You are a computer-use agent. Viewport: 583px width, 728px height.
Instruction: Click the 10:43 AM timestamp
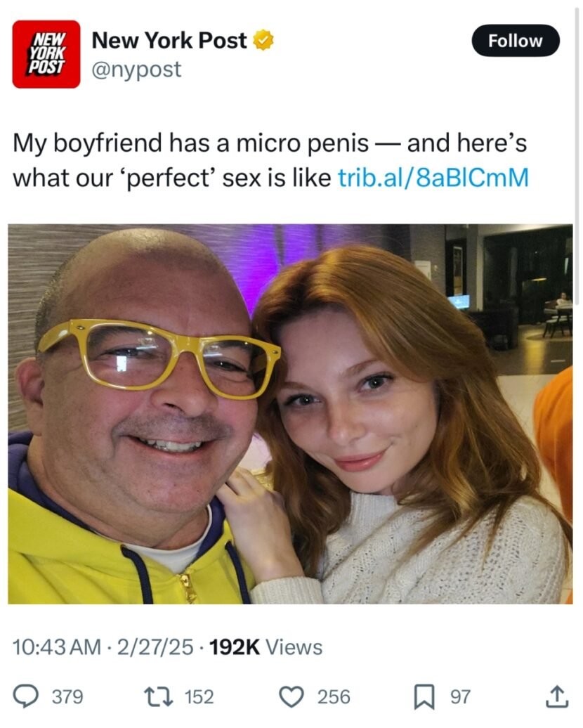pos(57,647)
